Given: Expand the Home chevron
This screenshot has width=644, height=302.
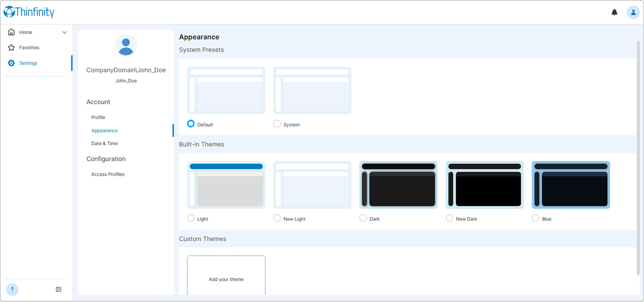Looking at the screenshot, I should pyautogui.click(x=64, y=33).
